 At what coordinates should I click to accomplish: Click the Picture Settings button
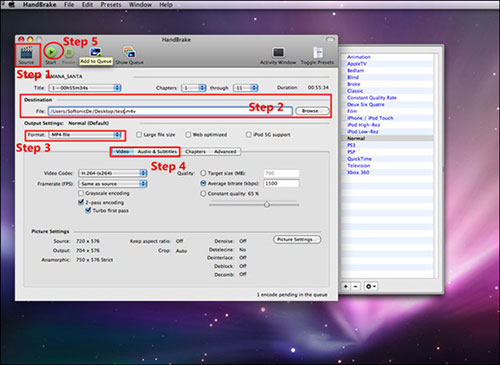click(x=297, y=240)
